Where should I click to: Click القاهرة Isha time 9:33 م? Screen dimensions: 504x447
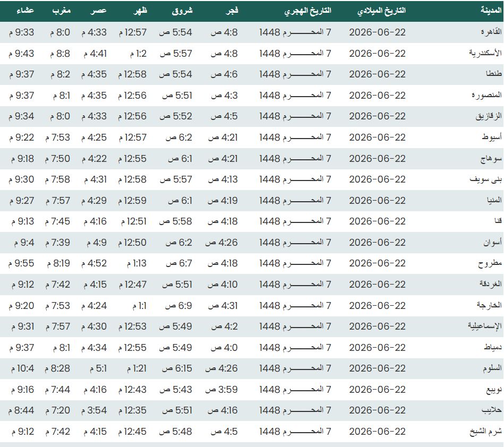coord(21,32)
